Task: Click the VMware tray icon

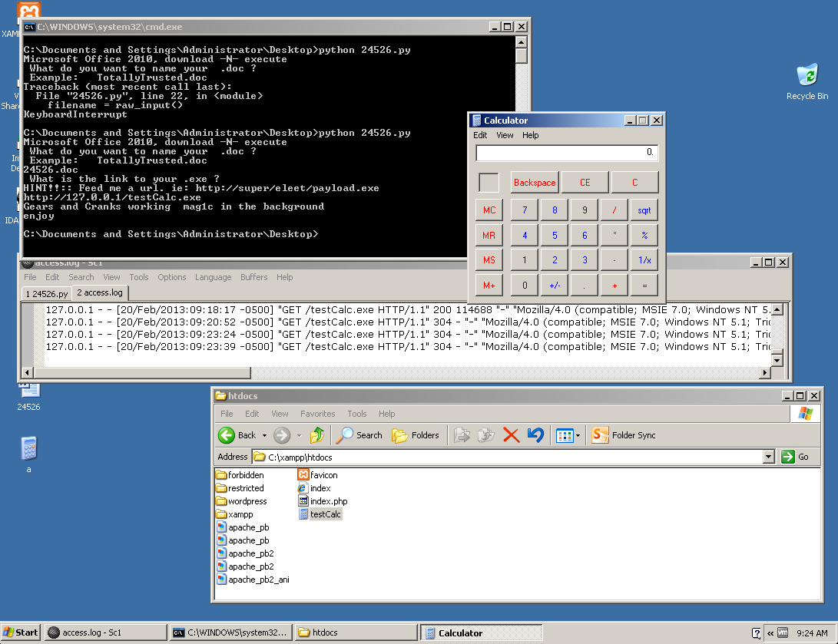Action: tap(783, 632)
